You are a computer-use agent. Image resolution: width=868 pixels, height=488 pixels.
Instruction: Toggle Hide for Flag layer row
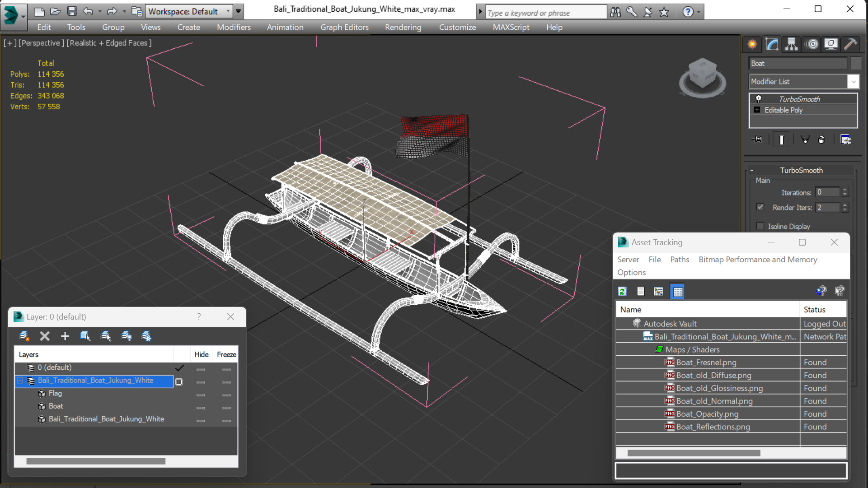tap(201, 395)
